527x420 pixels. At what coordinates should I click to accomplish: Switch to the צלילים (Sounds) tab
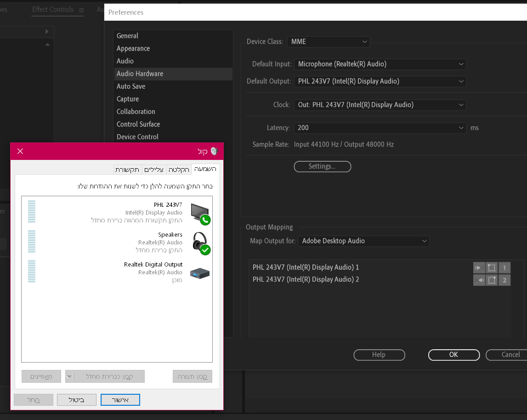click(154, 170)
